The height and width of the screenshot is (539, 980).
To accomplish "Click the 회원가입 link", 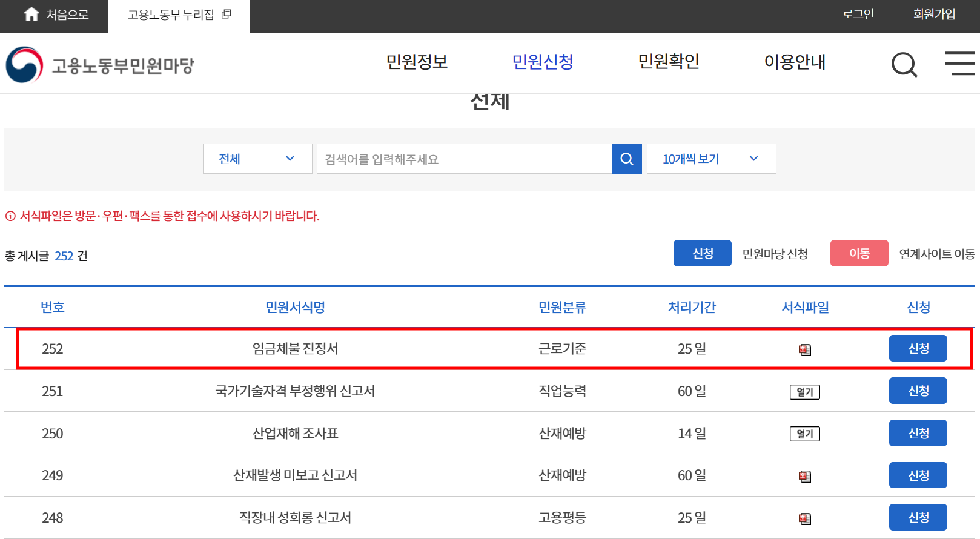I will pyautogui.click(x=935, y=14).
